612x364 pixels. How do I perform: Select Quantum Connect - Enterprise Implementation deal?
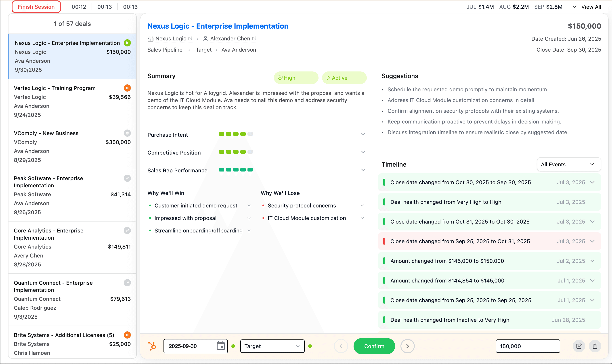tap(72, 300)
